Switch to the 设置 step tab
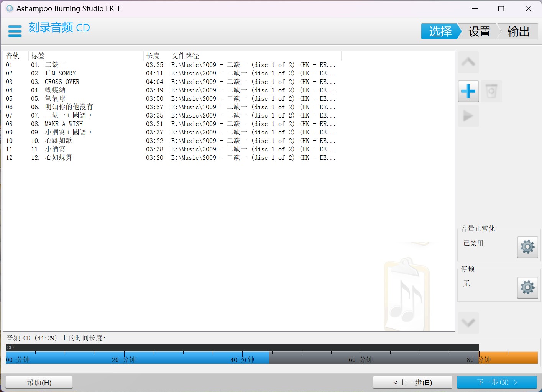Screen dimensions: 542x392 coord(479,31)
